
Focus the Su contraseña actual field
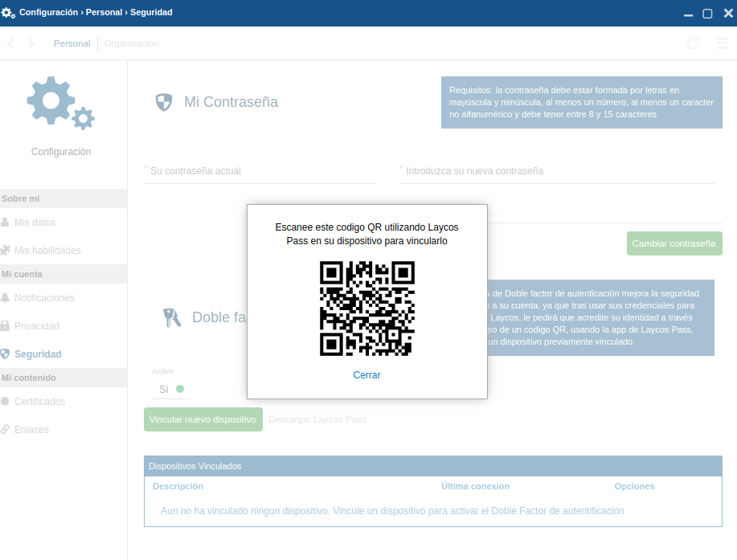[260, 171]
